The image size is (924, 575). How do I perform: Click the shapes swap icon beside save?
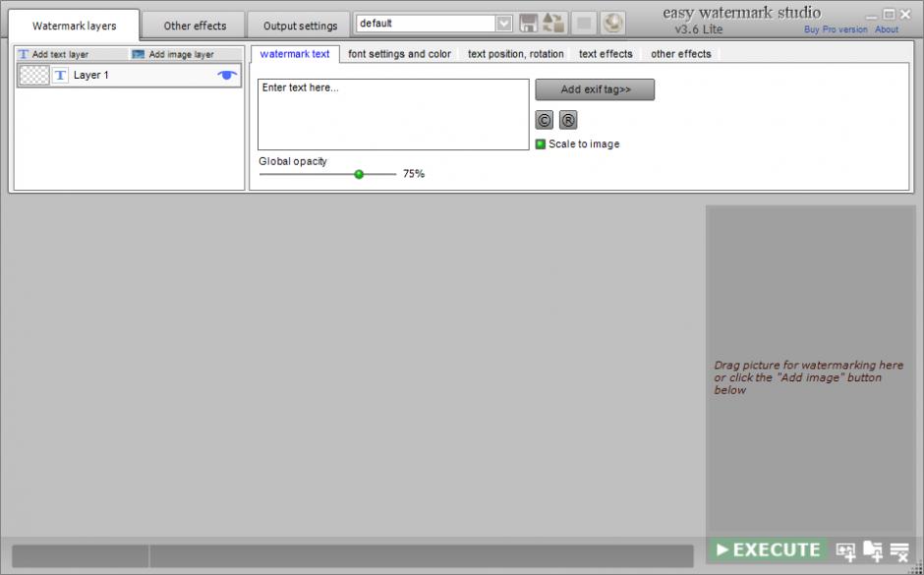coord(553,24)
